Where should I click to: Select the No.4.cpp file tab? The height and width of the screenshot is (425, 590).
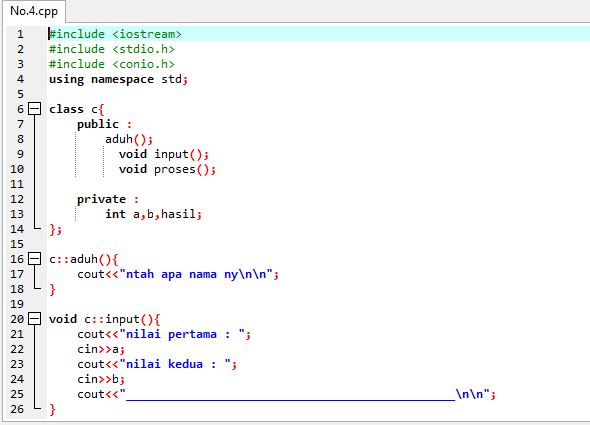[x=34, y=11]
